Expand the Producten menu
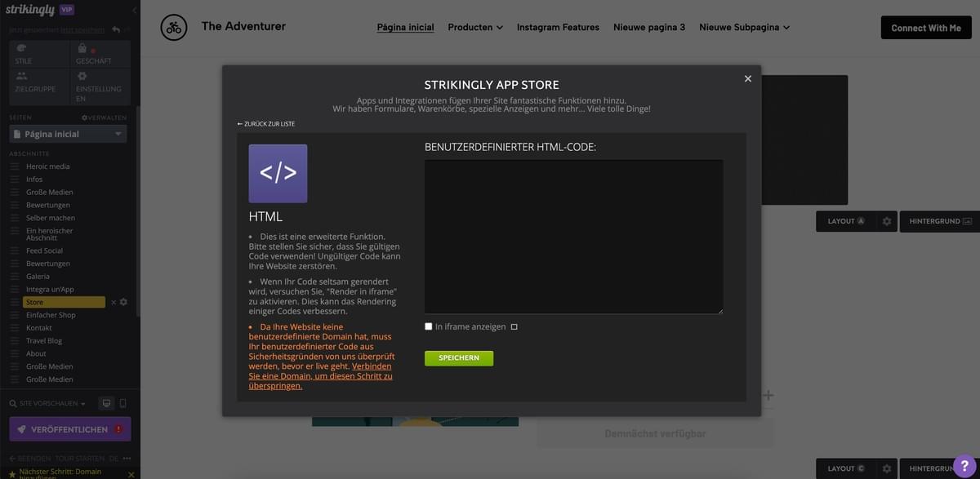 474,27
